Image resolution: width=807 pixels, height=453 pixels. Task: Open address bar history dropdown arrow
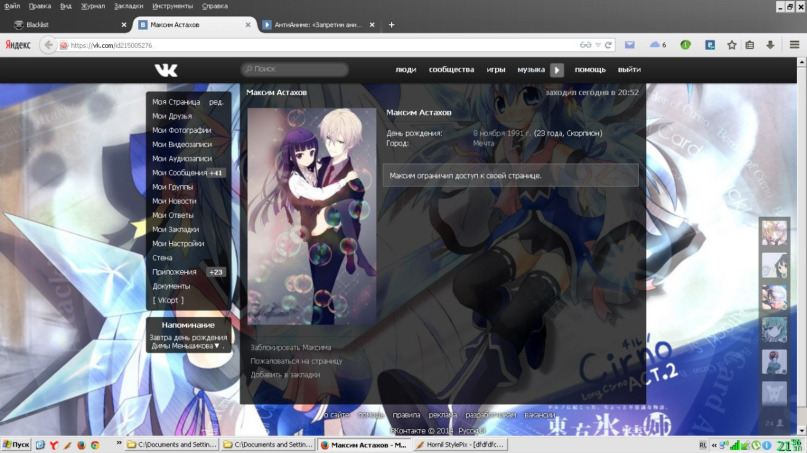598,45
